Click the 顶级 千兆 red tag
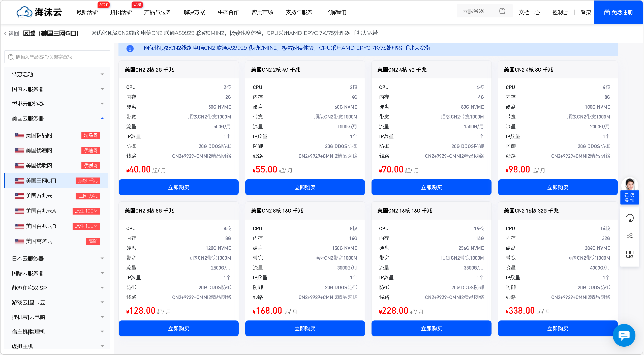Screen dimensions: 644x355 (x=88, y=181)
